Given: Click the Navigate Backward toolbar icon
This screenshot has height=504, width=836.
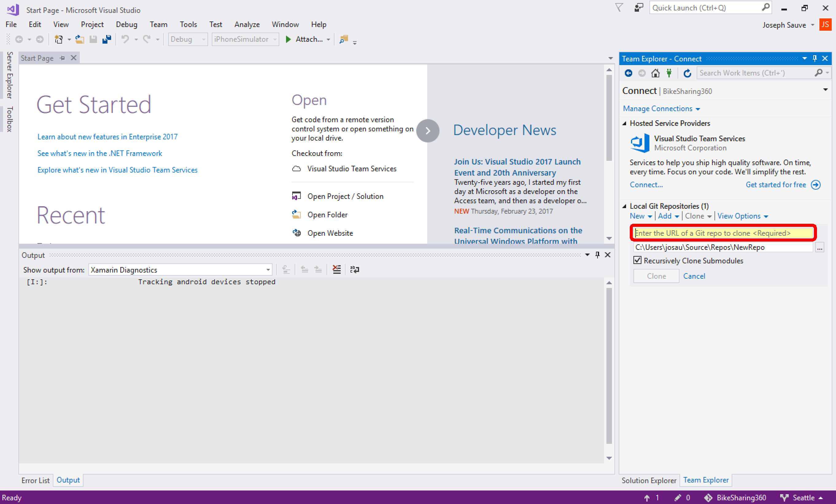Looking at the screenshot, I should [x=19, y=39].
